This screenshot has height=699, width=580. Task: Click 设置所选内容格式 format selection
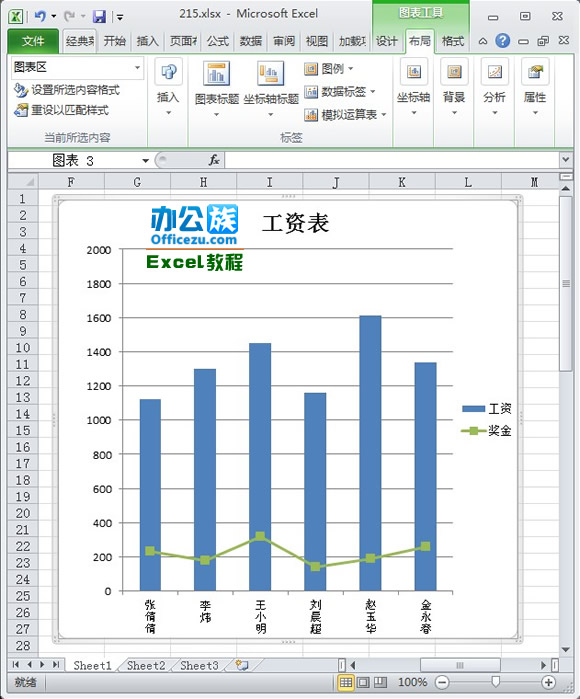click(67, 90)
